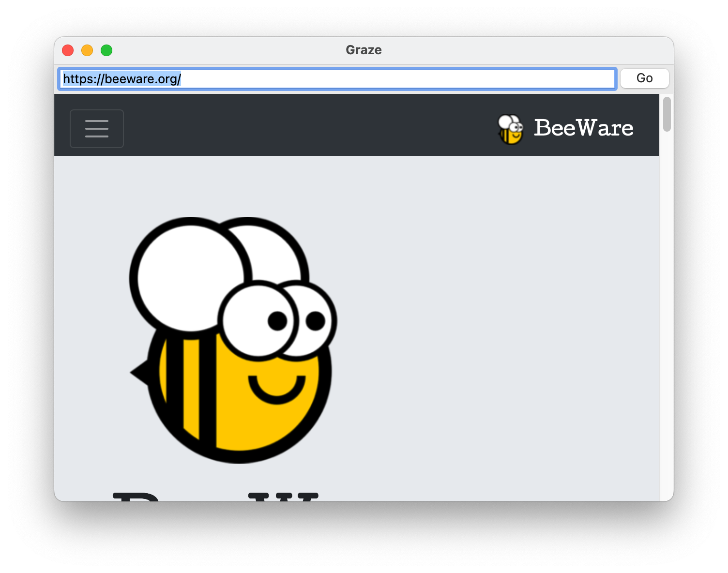The width and height of the screenshot is (728, 573).
Task: Click the small bee logo in navbar
Action: [x=511, y=129]
